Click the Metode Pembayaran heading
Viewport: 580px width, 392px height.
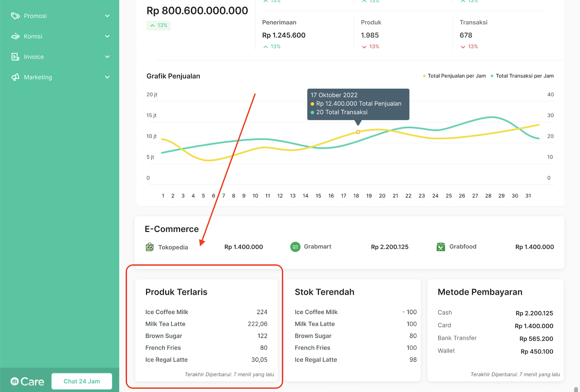coord(480,292)
